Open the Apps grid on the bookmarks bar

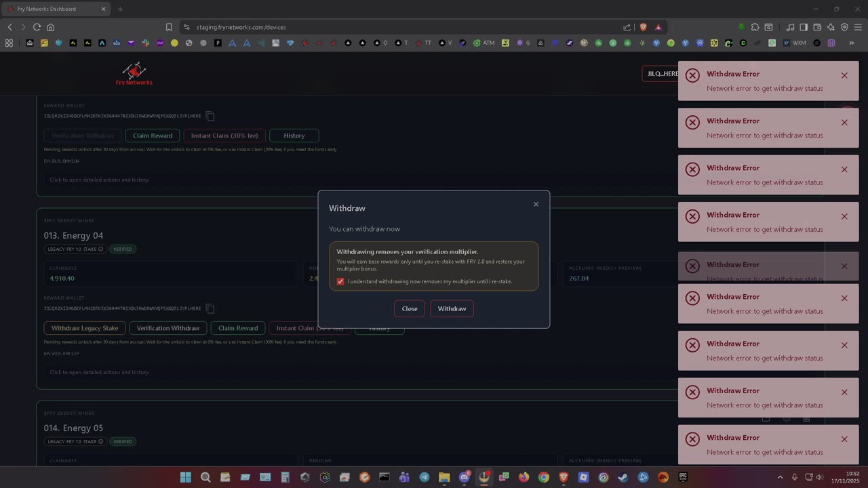coord(9,43)
